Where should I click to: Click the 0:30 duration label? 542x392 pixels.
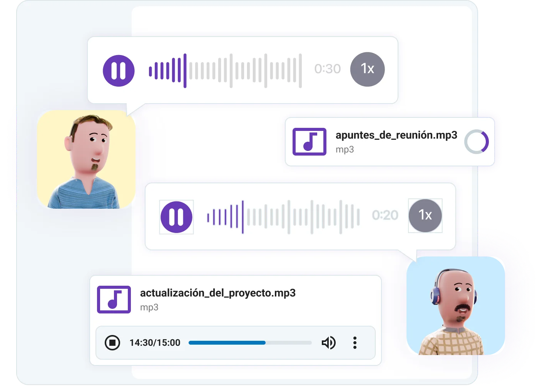pos(328,69)
